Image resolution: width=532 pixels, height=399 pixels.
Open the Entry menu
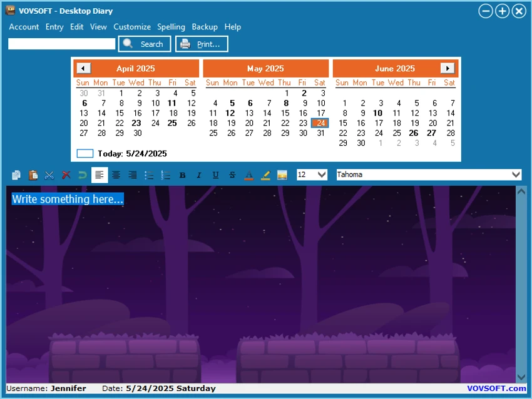pos(54,27)
